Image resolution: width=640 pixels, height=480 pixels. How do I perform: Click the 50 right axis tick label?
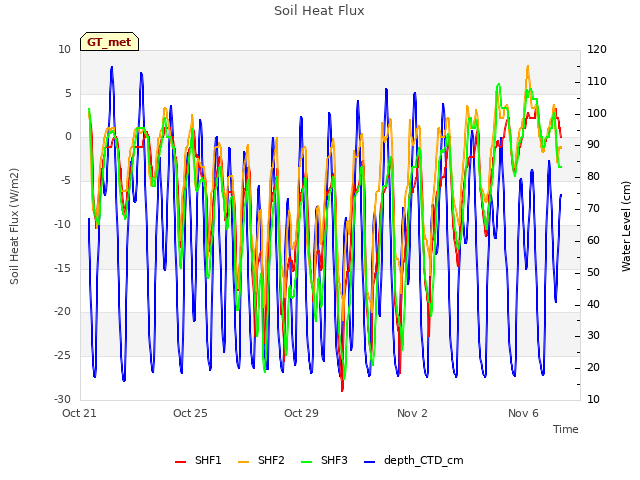[x=593, y=272]
